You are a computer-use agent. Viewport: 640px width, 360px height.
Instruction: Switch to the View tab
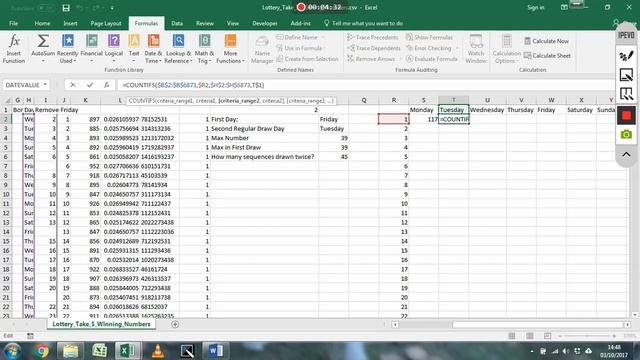(x=233, y=23)
